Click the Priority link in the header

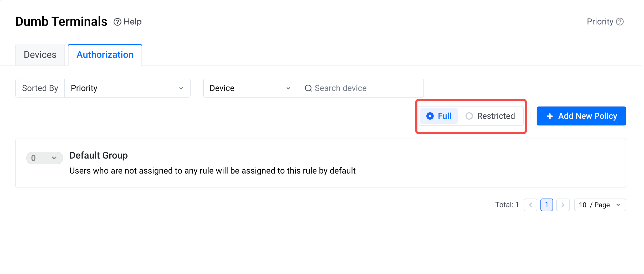pos(600,22)
